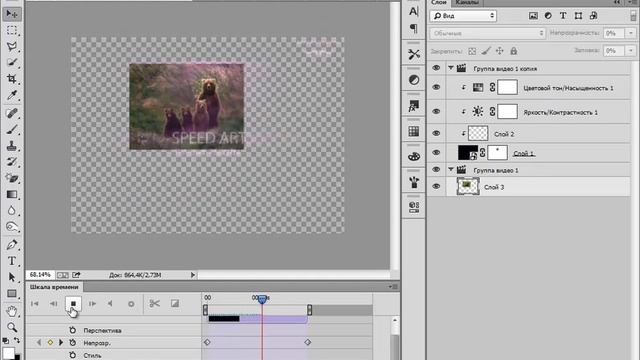Filter layers by pixel type icon

pyautogui.click(x=533, y=16)
